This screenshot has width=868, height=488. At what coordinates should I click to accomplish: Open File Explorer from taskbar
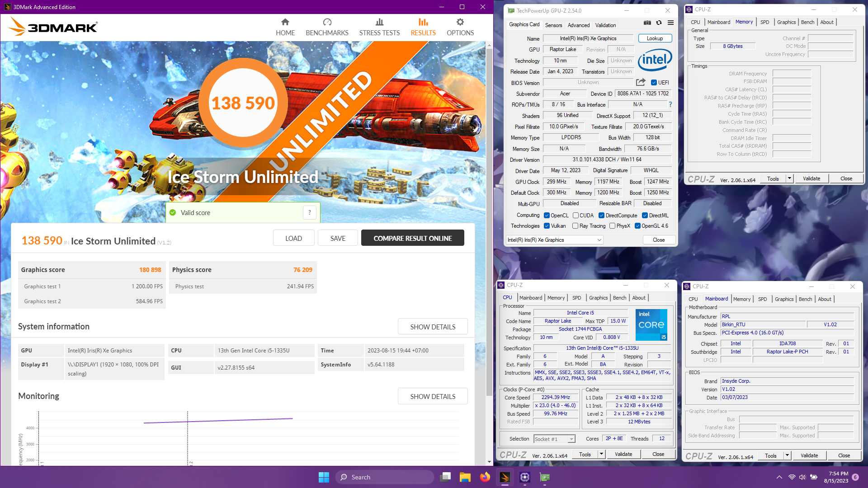pyautogui.click(x=465, y=477)
